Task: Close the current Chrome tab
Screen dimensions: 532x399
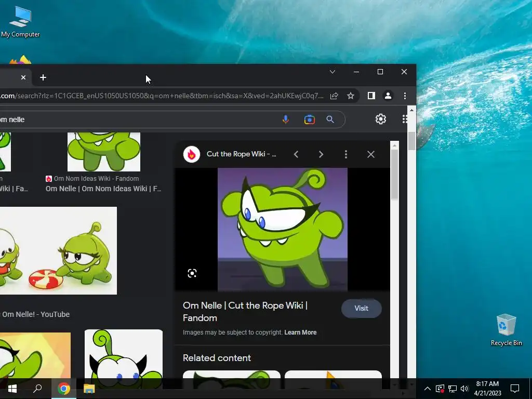Action: pos(23,77)
